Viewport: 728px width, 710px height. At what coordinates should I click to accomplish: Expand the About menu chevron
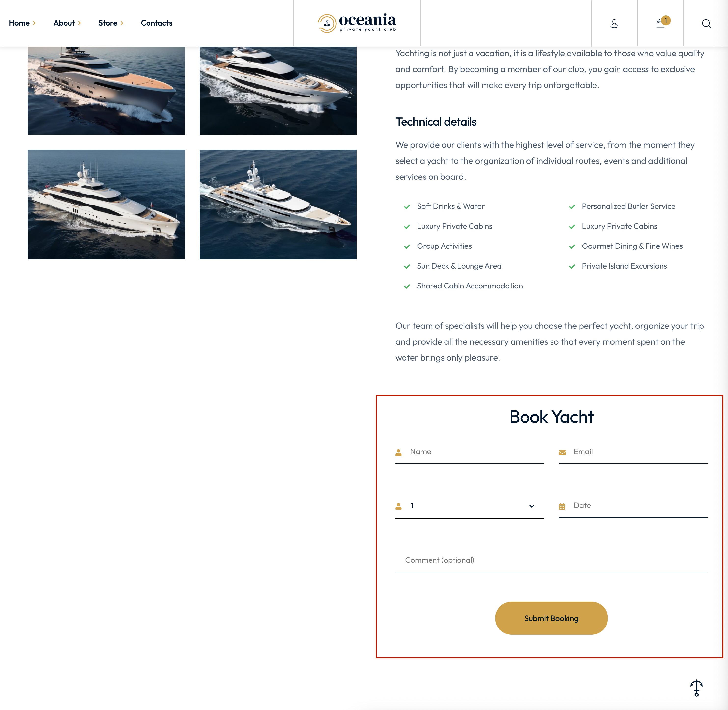[79, 23]
